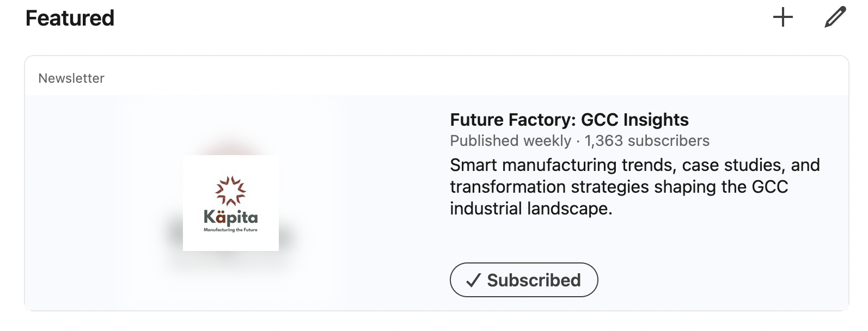Click the "Newsletter" card label

tap(71, 78)
